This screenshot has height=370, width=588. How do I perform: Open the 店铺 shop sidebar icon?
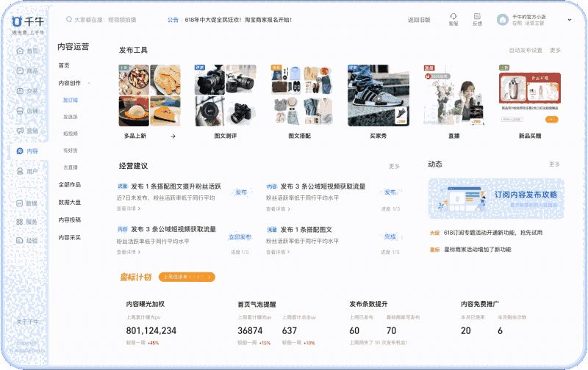click(x=20, y=111)
